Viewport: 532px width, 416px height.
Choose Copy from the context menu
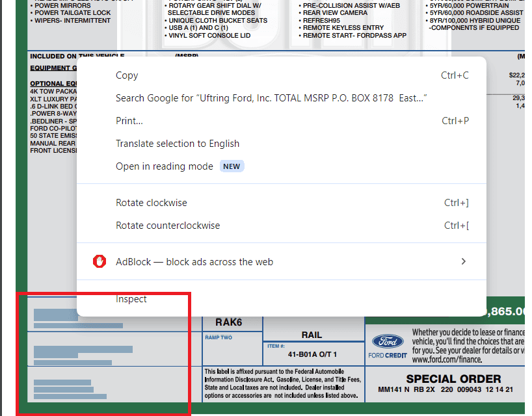point(281,75)
